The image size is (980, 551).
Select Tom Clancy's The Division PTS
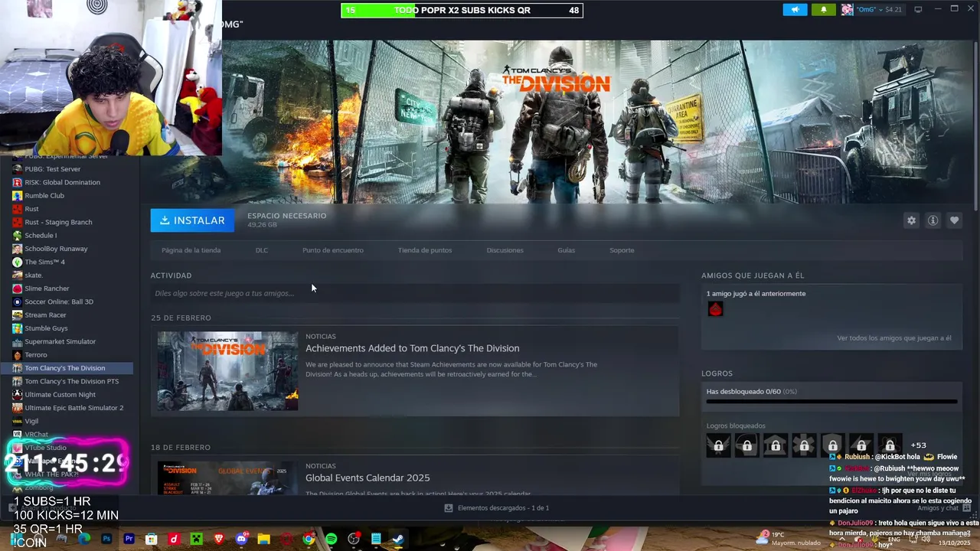click(71, 381)
